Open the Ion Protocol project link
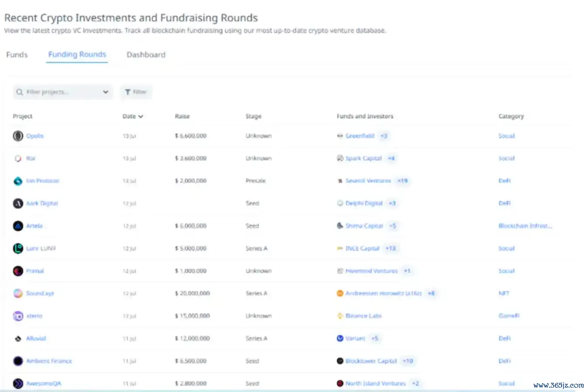Viewport: 587px width, 392px height. pyautogui.click(x=43, y=181)
